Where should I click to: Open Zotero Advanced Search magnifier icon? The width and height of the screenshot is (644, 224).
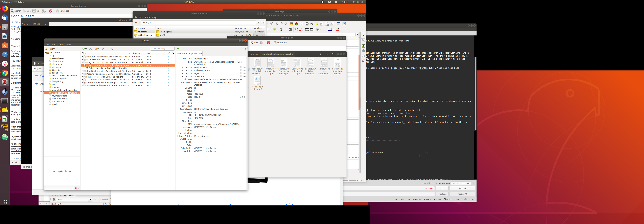[x=112, y=49]
